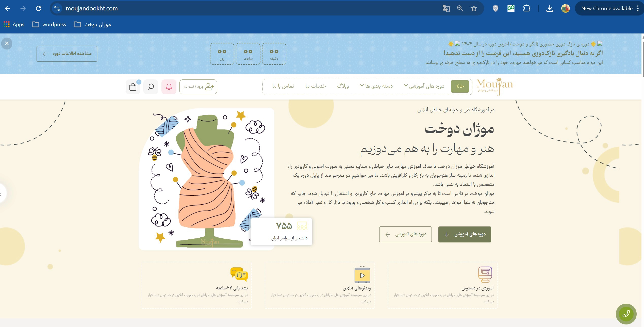
Task: Open the Extensions puzzle menu
Action: 526,8
